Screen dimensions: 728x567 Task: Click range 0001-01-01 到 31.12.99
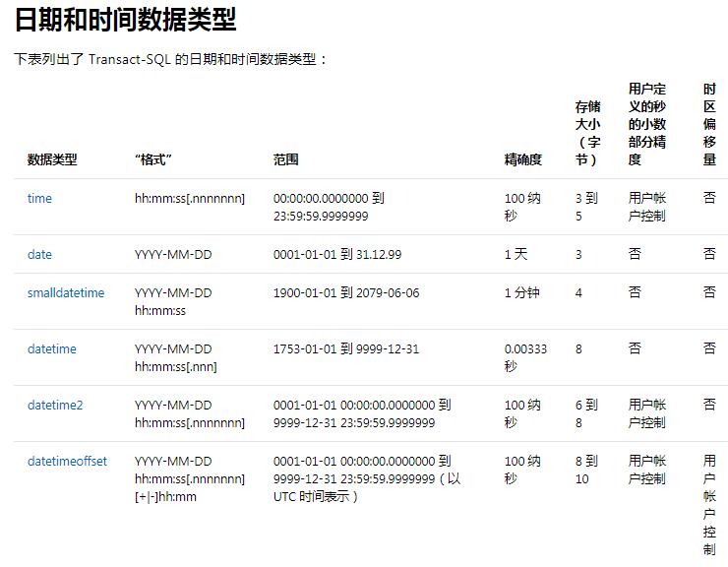[x=337, y=255]
